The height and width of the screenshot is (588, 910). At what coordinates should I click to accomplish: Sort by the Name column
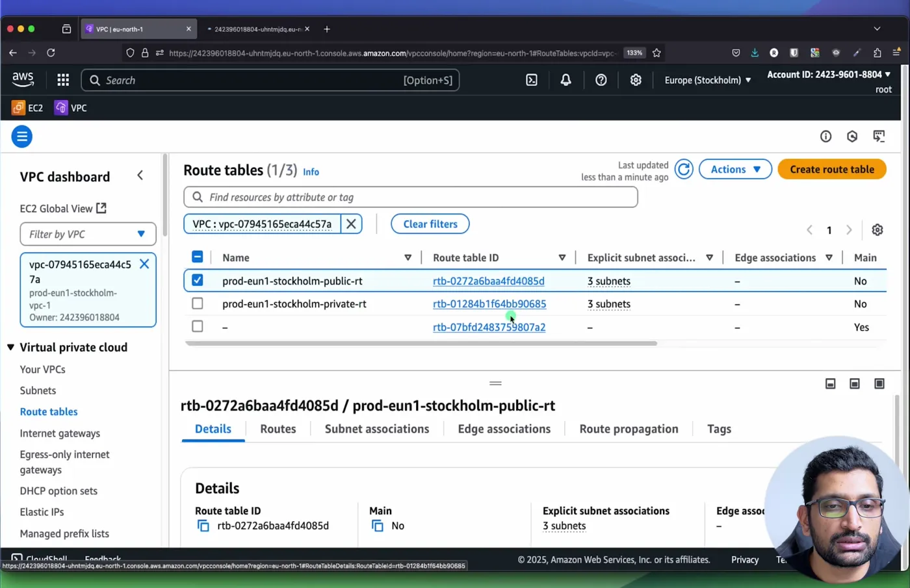408,258
